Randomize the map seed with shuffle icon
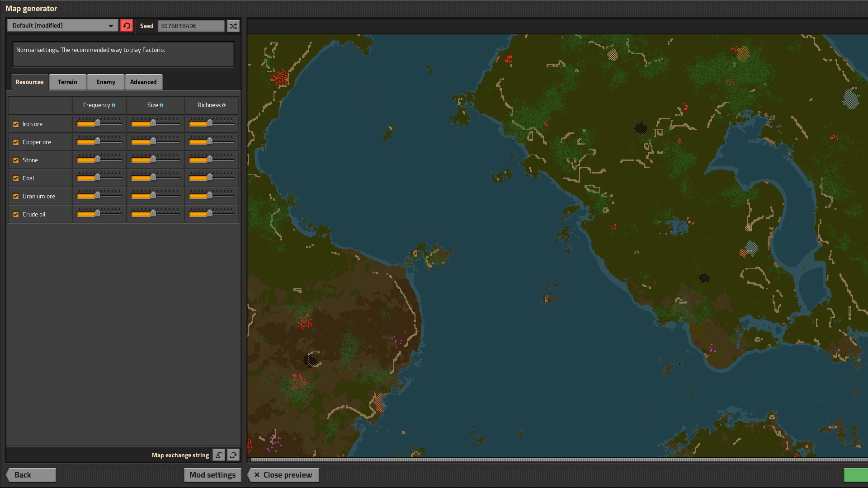 coord(233,26)
